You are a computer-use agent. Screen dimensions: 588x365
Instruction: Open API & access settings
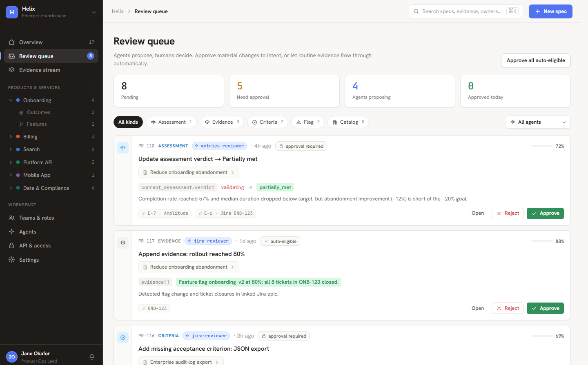tap(51, 245)
